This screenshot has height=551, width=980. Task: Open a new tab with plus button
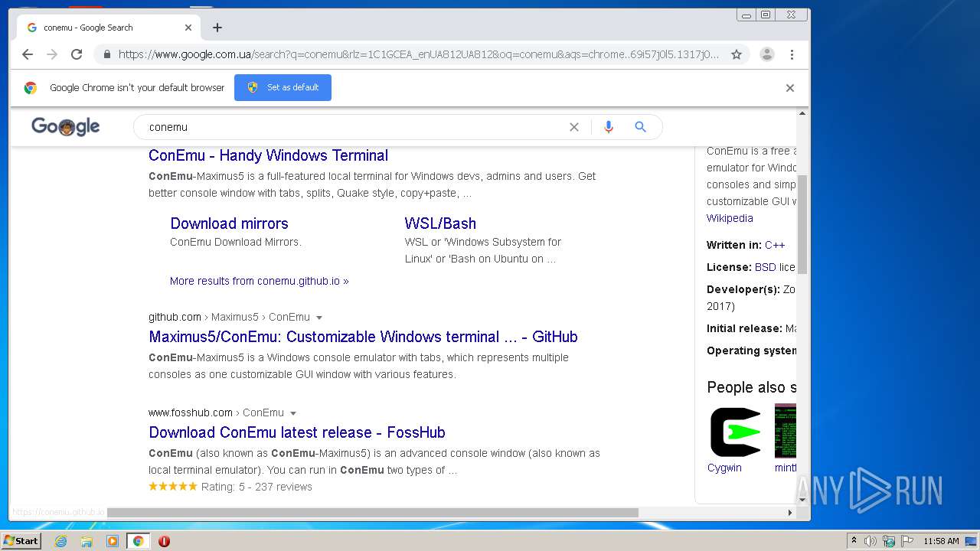(x=217, y=28)
